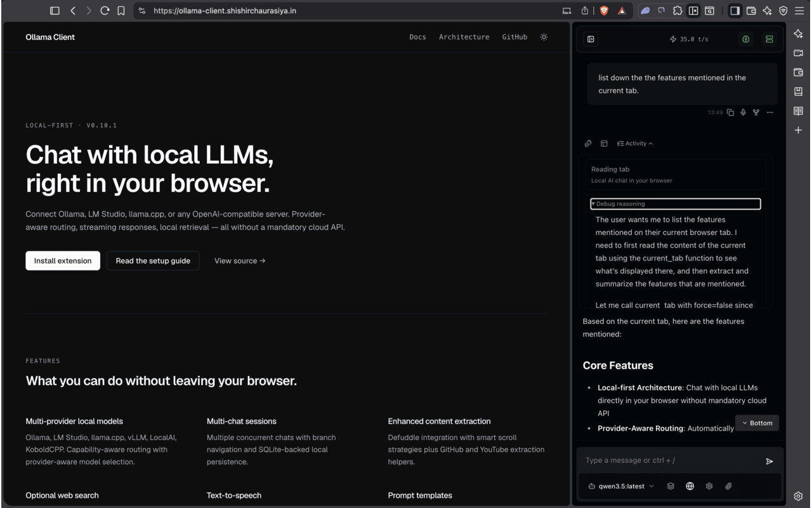This screenshot has height=508, width=812.
Task: Click the microphone icon under user message
Action: 743,112
